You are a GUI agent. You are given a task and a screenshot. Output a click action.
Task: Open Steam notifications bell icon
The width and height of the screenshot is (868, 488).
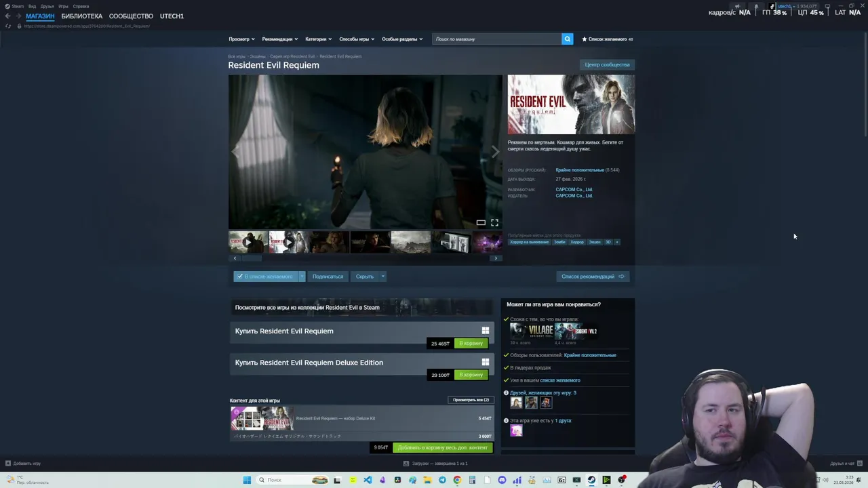pos(756,6)
